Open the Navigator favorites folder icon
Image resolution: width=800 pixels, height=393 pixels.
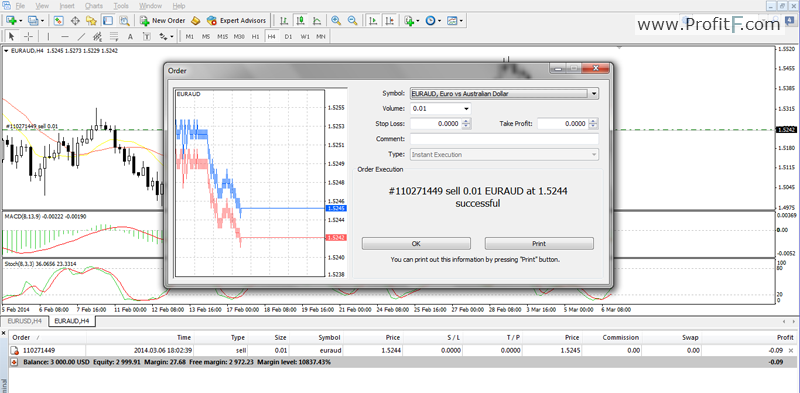coord(91,21)
